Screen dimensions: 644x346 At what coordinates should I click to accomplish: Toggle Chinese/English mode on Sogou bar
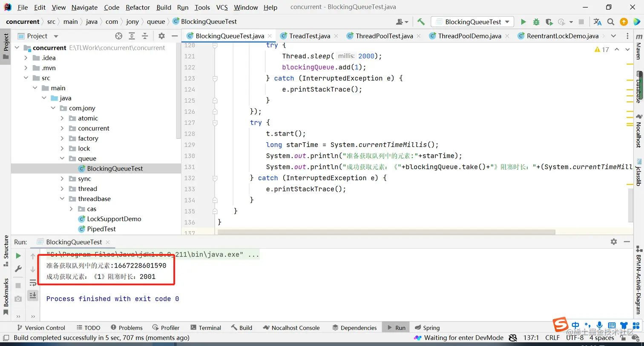tap(576, 325)
